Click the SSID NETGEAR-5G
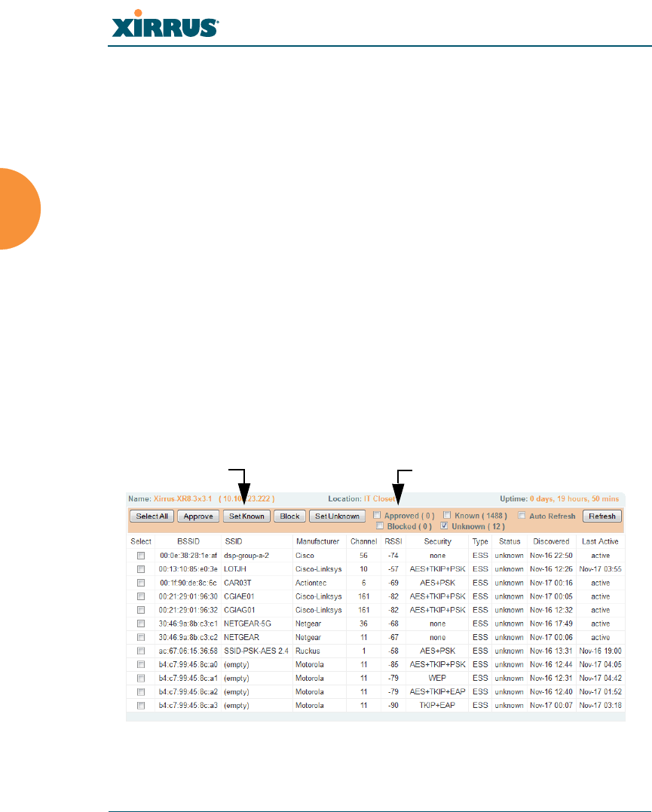Image resolution: width=652 pixels, height=812 pixels. [x=247, y=624]
